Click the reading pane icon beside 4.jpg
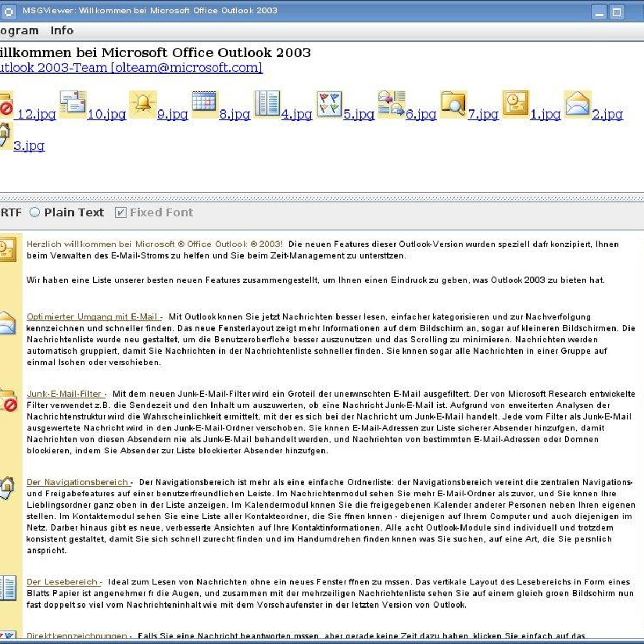 (x=267, y=104)
